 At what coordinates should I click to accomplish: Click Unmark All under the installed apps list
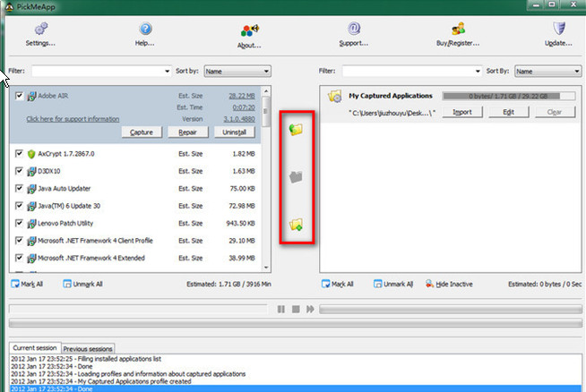[x=83, y=284]
